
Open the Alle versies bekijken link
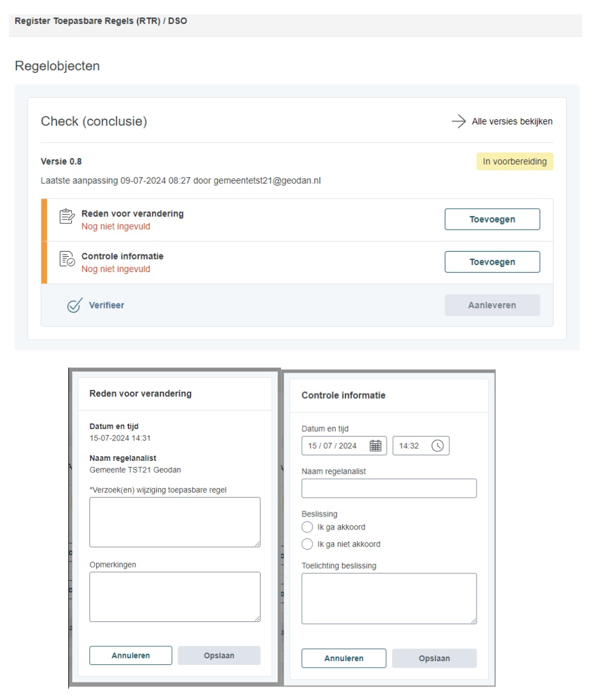tap(512, 121)
